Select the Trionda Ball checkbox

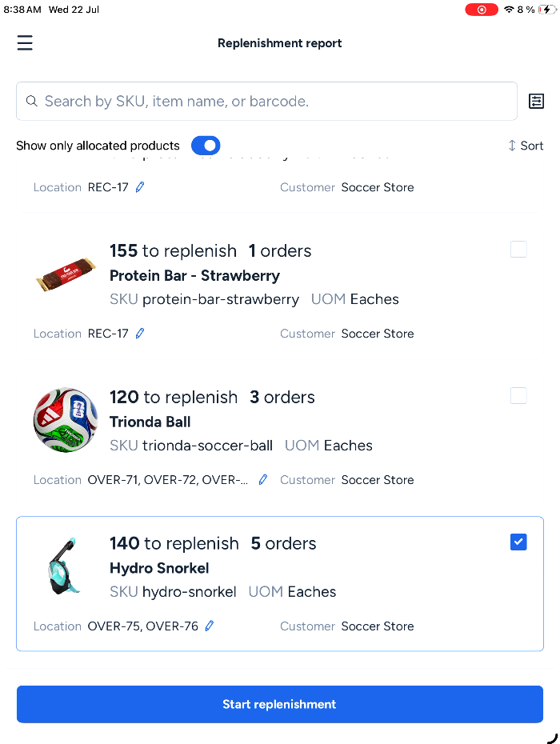(518, 395)
